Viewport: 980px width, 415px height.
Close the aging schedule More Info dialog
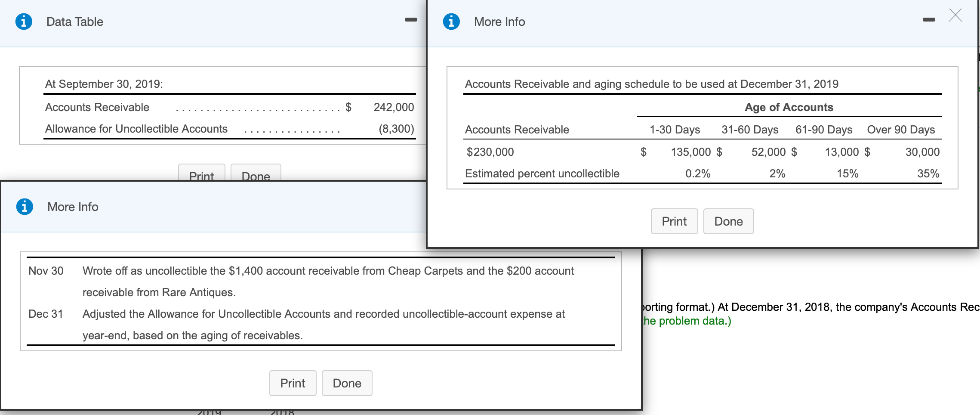(x=955, y=15)
